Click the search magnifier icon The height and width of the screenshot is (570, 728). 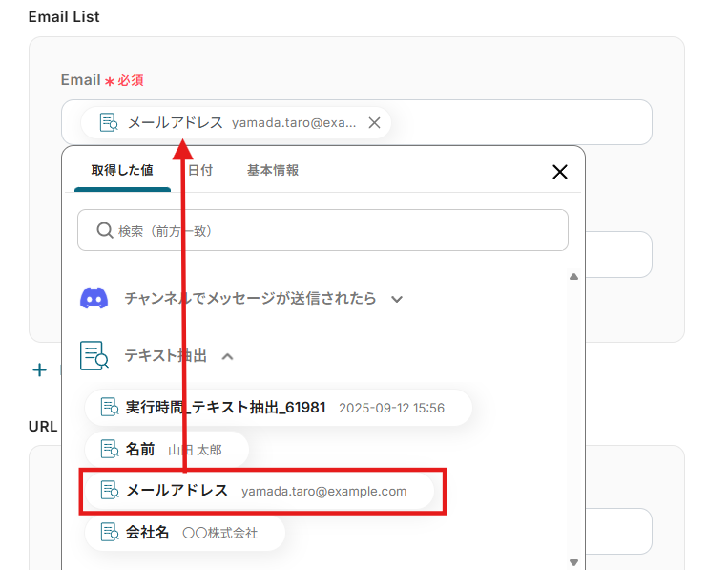tap(104, 231)
